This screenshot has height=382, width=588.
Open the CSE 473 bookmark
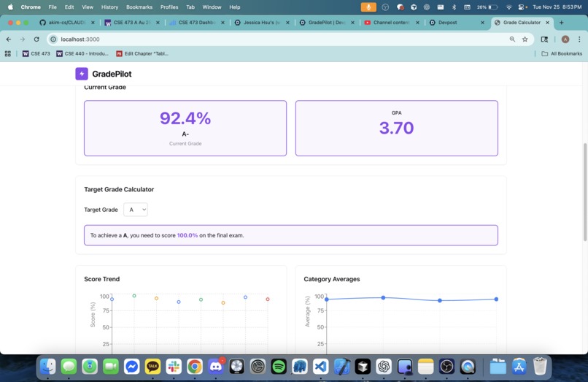pos(36,54)
